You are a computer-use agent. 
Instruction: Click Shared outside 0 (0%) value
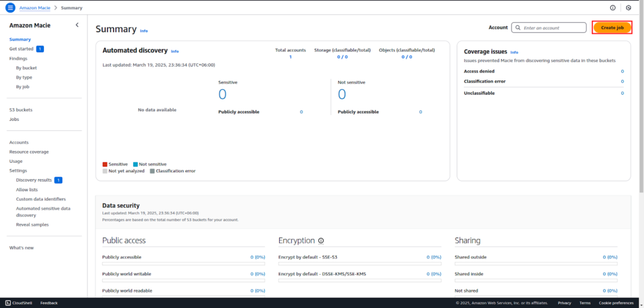(x=610, y=257)
